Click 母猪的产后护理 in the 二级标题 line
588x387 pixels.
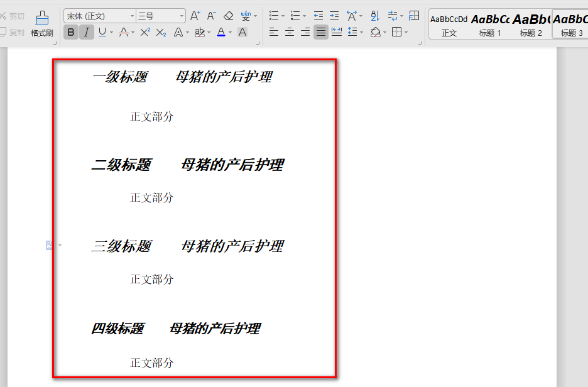(232, 165)
